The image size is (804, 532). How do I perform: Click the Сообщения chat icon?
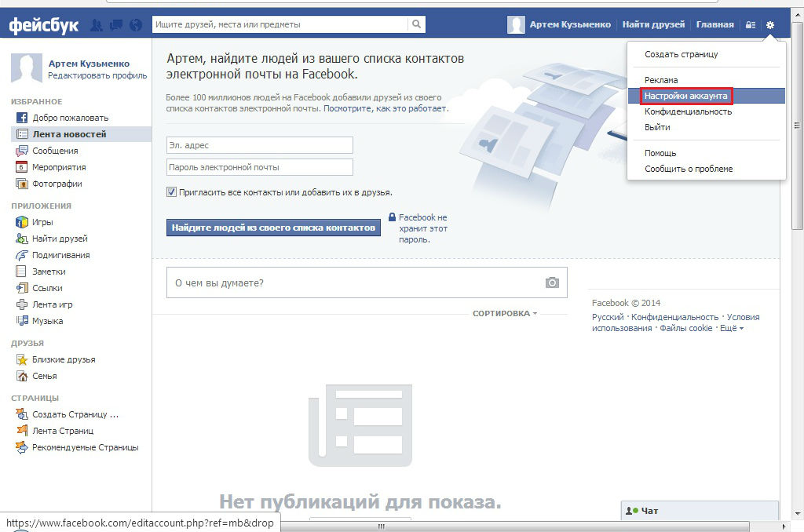[22, 151]
